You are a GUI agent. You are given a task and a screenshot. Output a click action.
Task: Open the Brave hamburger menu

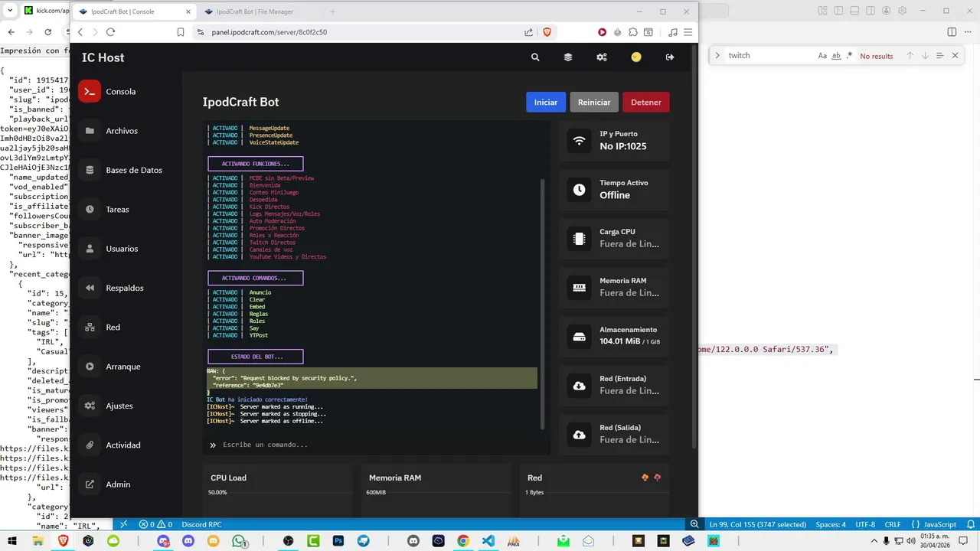click(x=688, y=32)
